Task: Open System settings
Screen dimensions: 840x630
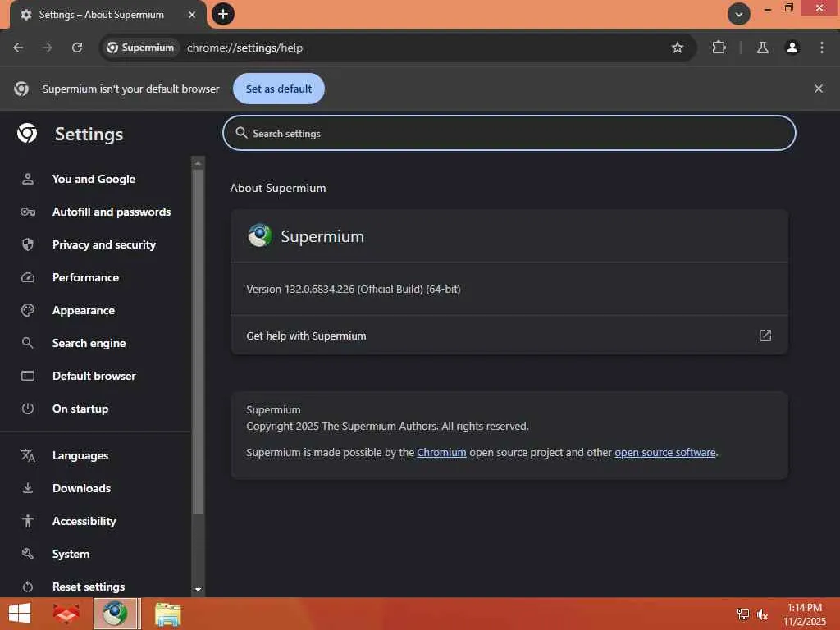Action: 71,554
